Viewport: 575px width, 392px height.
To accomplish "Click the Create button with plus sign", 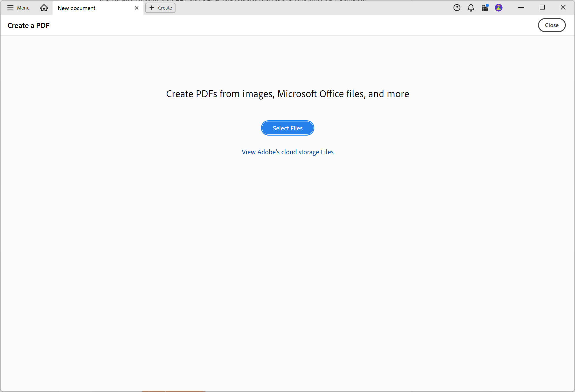I will point(160,8).
